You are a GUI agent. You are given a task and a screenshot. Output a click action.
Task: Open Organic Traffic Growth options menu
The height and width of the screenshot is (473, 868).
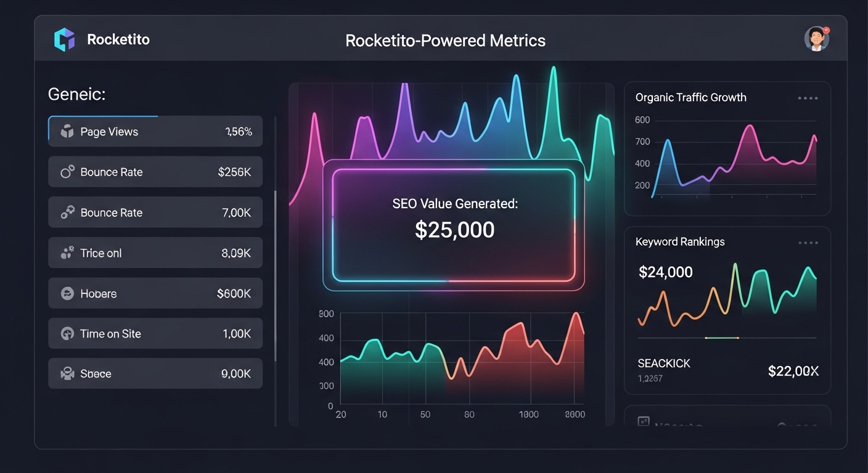(808, 98)
